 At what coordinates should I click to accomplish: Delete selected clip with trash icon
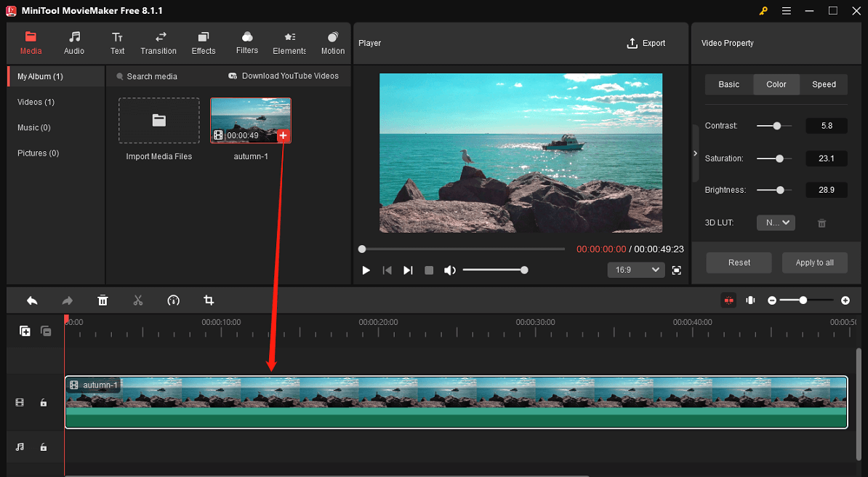103,300
